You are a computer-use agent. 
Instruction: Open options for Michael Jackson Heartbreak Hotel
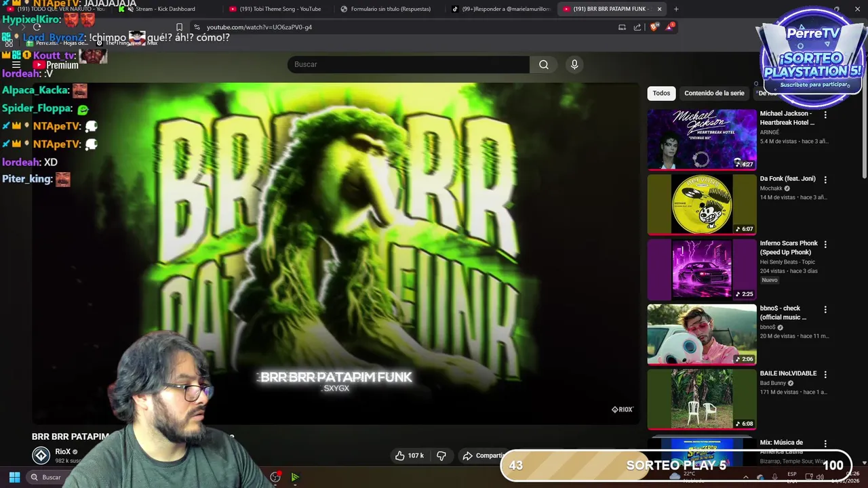click(825, 115)
